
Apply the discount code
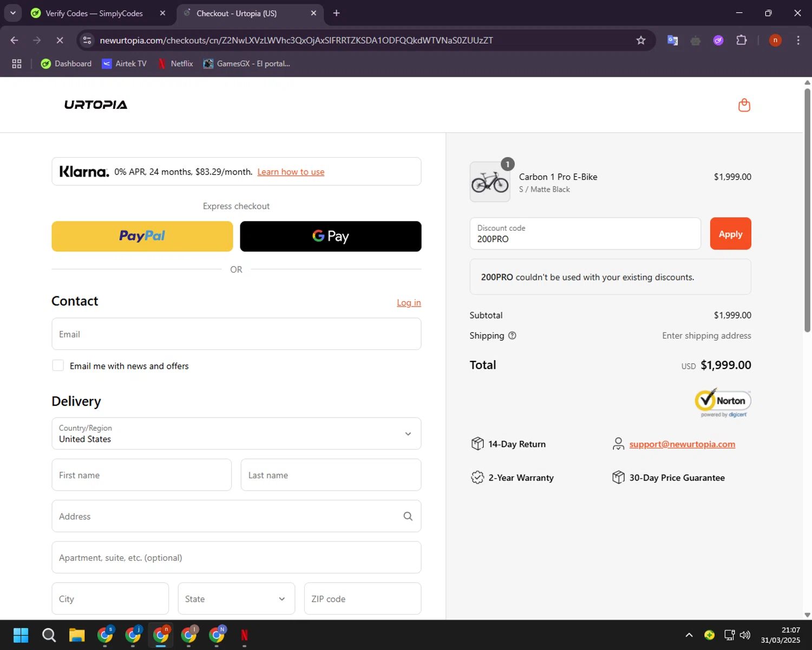[x=730, y=233]
